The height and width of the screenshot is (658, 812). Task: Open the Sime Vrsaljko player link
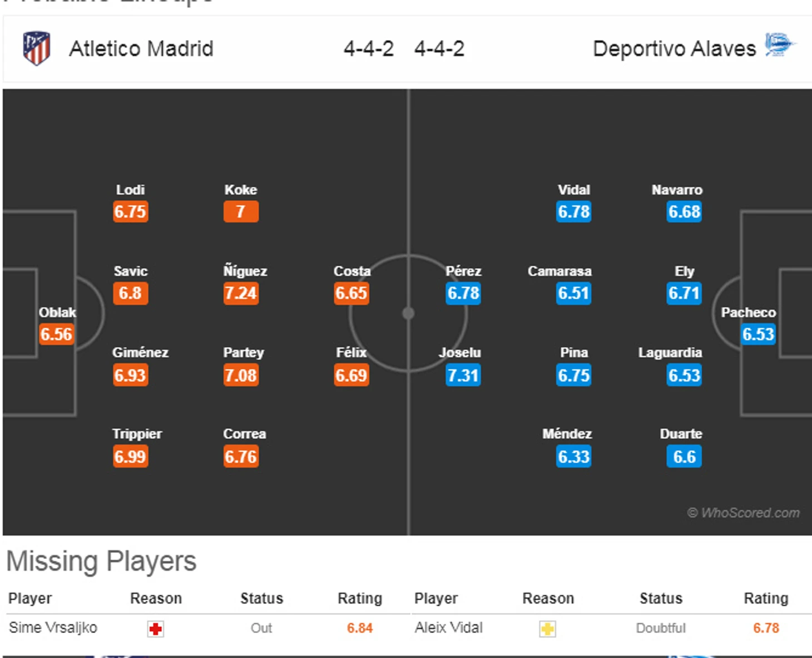click(53, 628)
